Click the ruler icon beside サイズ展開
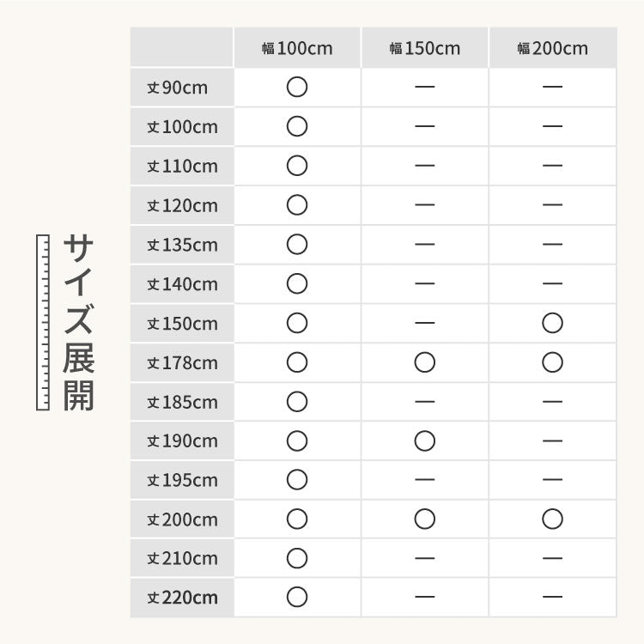644x644 pixels. pos(43,322)
